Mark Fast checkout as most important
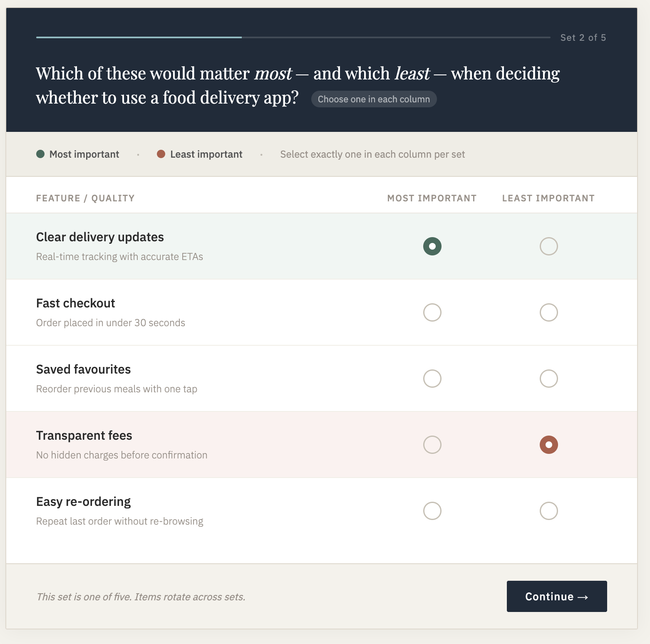This screenshot has width=650, height=644. tap(432, 312)
